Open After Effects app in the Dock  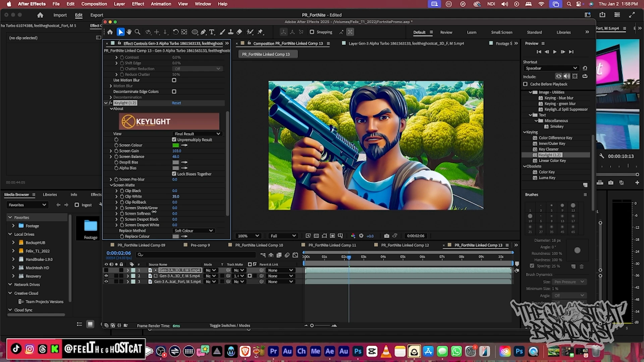329,351
